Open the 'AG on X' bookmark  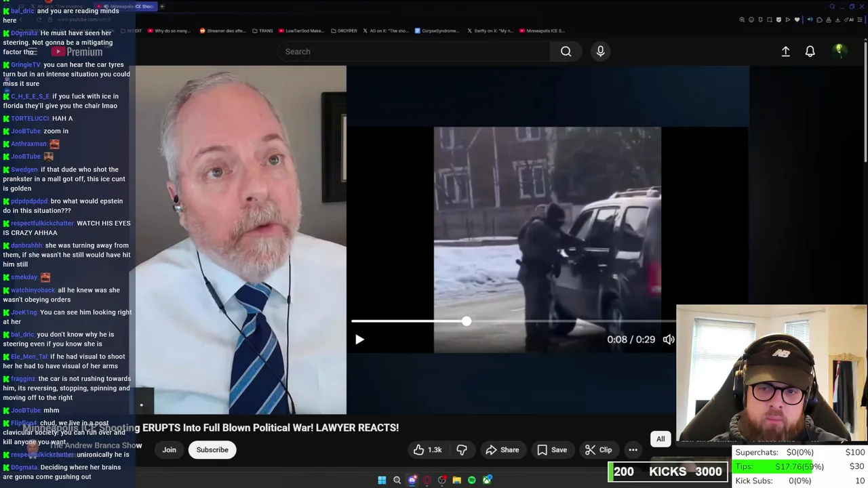(387, 30)
